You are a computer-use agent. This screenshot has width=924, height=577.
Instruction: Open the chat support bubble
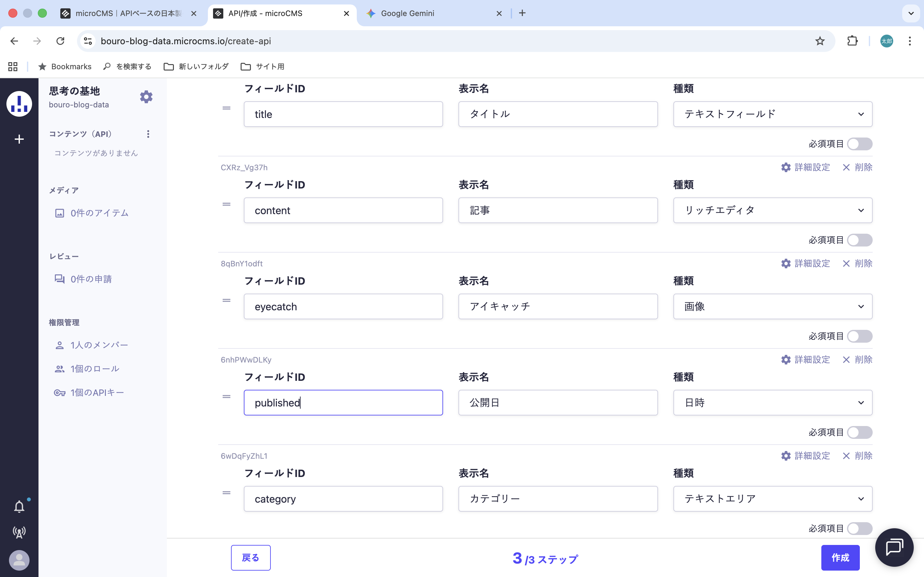(894, 547)
